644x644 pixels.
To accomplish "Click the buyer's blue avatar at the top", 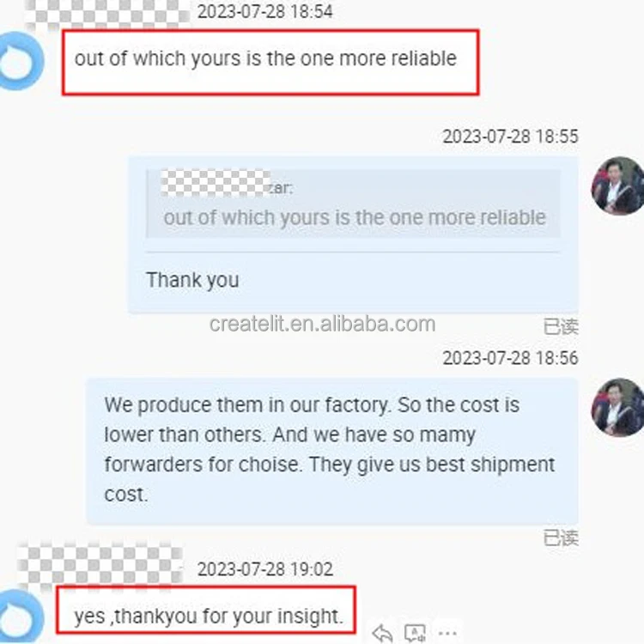I will pos(21,61).
